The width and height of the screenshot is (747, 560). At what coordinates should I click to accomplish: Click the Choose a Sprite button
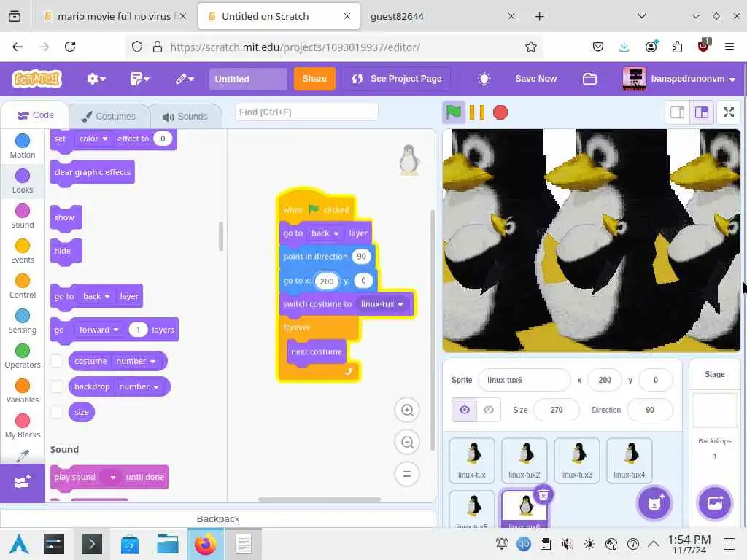[x=654, y=503]
